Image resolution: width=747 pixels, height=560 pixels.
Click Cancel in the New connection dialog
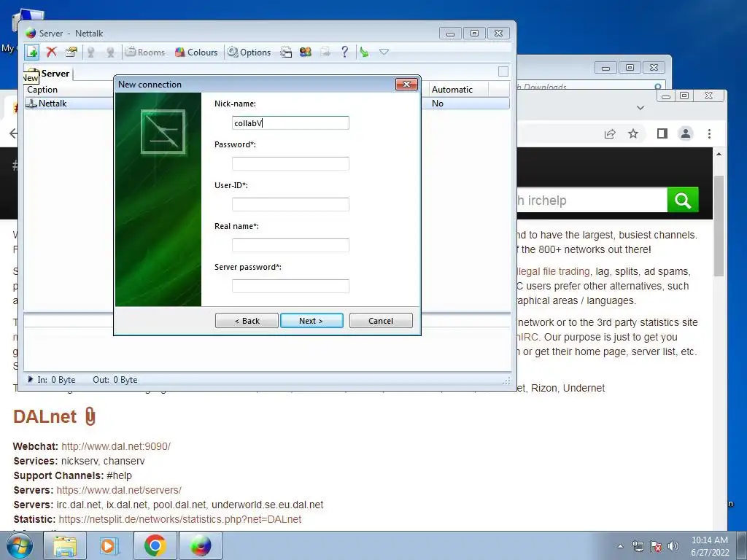click(x=381, y=321)
